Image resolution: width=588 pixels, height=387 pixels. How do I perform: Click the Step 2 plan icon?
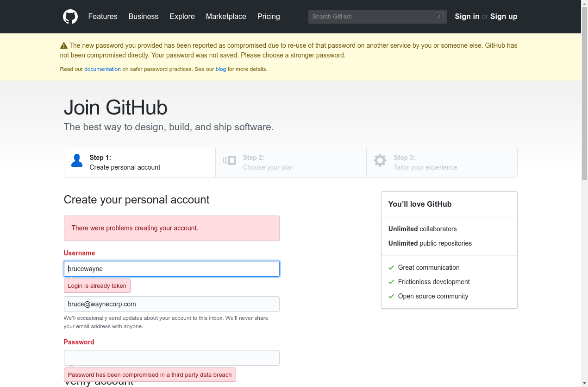[x=229, y=161]
